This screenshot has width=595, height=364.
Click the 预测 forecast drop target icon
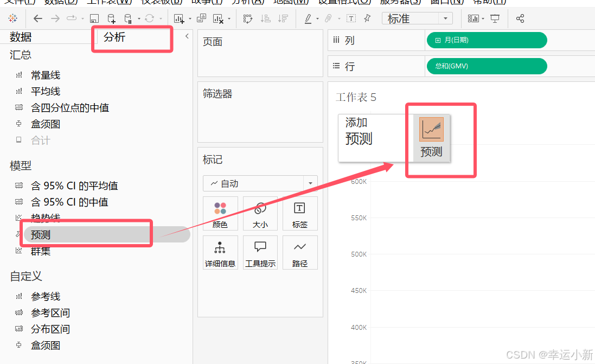click(x=431, y=130)
